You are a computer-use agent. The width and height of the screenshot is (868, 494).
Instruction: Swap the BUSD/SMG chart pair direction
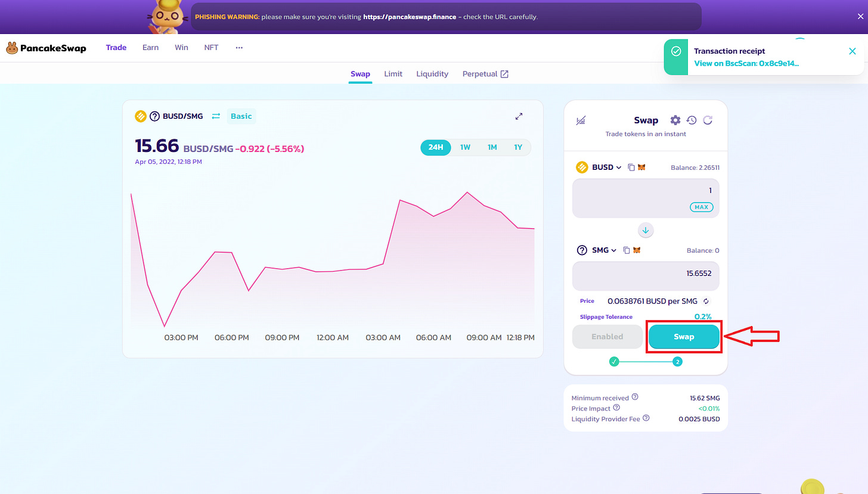tap(216, 116)
